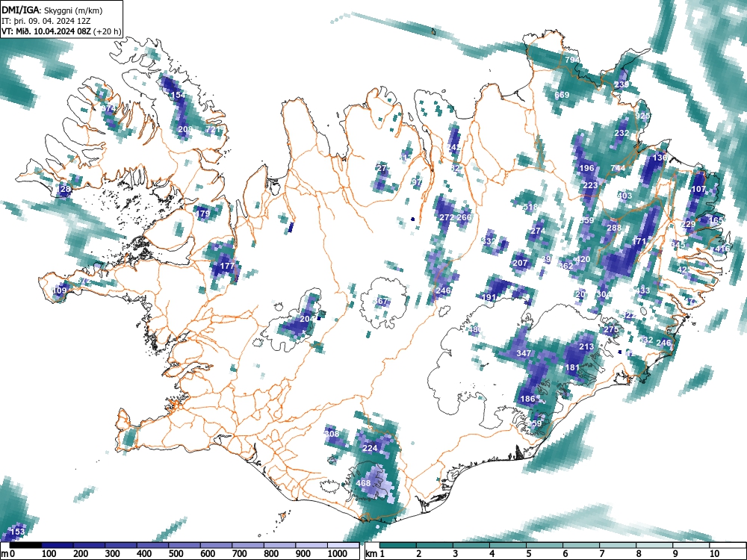The height and width of the screenshot is (560, 747).
Task: Click the map value 224 in the south
Action: pos(371,447)
